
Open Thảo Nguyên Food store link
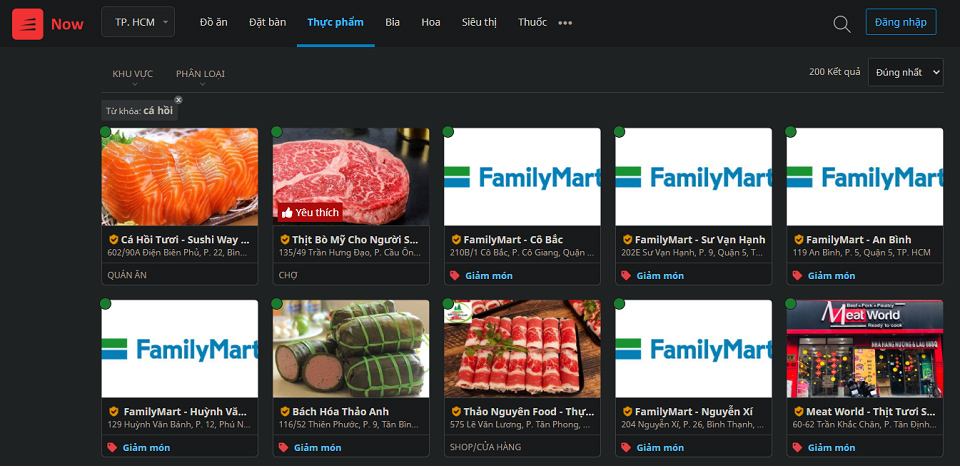[x=528, y=412]
